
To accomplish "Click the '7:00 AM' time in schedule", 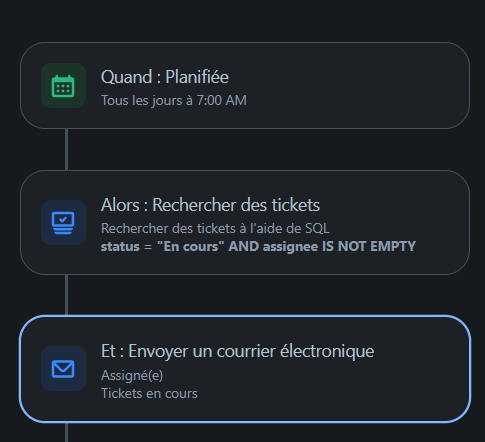I will point(221,100).
